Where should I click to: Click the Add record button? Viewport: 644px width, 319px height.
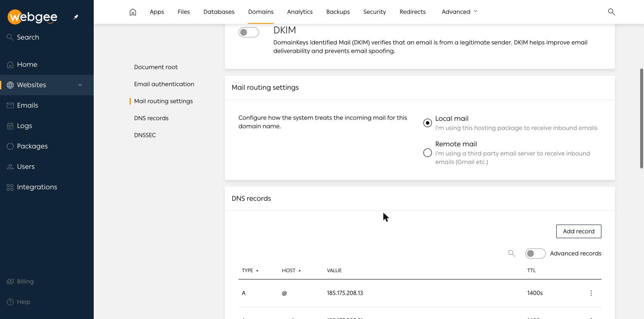click(578, 231)
